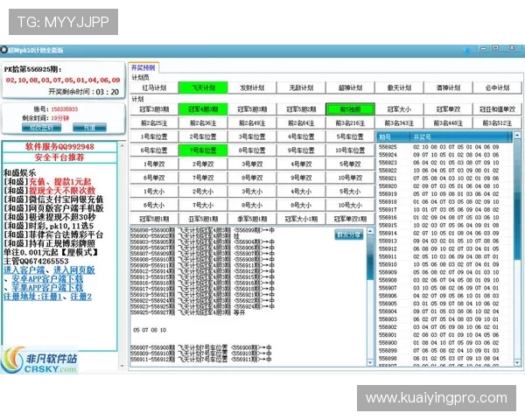Select the green 飞天计划 planner

click(203, 87)
